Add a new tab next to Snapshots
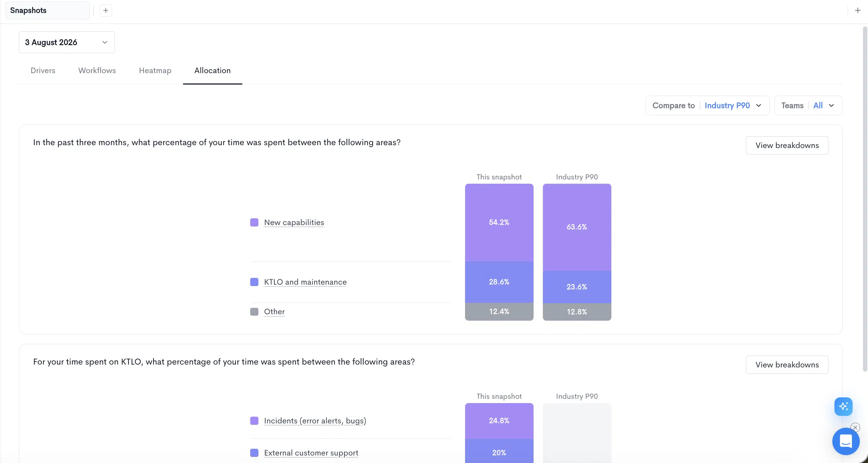The width and height of the screenshot is (868, 463). (x=106, y=10)
